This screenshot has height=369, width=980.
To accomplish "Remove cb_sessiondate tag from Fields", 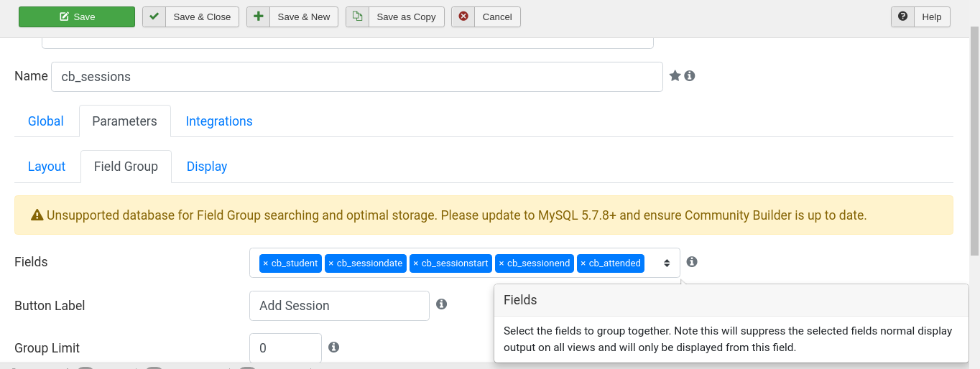I will click(331, 263).
